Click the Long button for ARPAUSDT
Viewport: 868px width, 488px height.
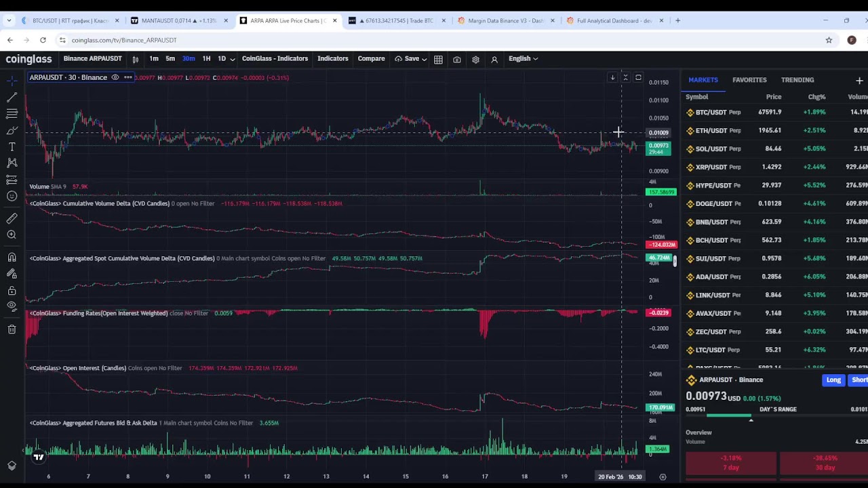pyautogui.click(x=833, y=380)
